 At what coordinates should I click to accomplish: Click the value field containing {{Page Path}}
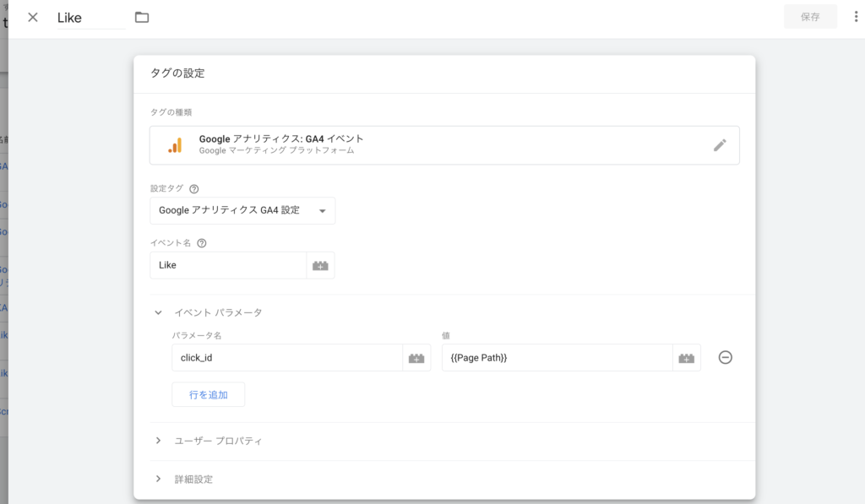(x=558, y=358)
